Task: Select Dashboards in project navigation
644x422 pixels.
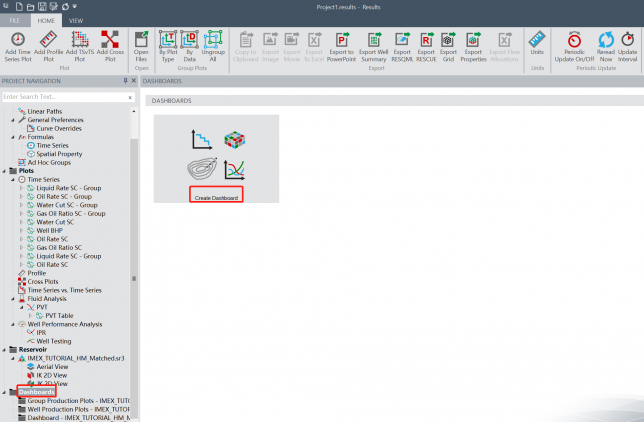Action: point(37,392)
